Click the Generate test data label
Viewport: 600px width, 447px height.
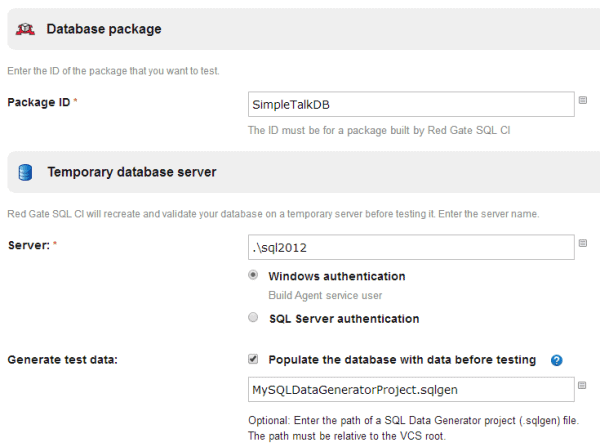coord(62,360)
